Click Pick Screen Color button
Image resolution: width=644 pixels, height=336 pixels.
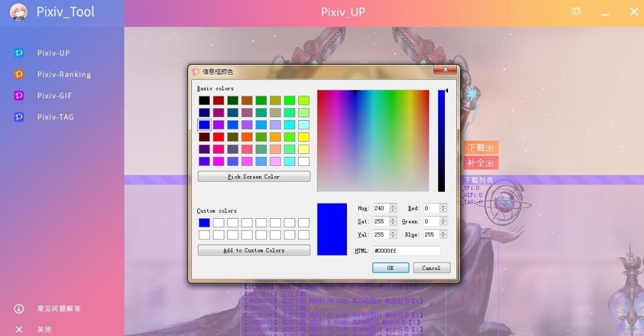point(254,177)
